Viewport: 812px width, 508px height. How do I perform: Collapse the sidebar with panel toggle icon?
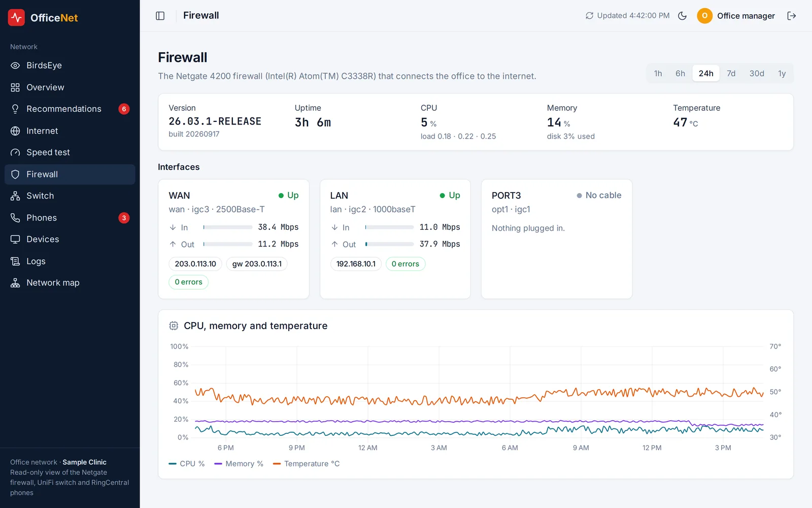160,16
